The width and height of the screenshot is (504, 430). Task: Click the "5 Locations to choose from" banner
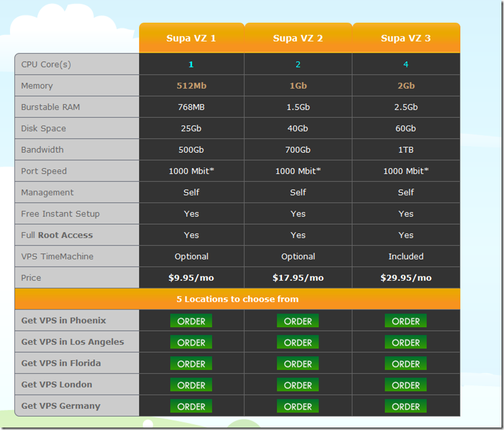(x=238, y=299)
